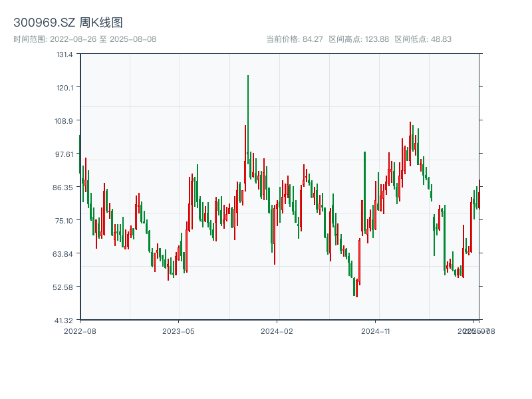Image resolution: width=532 pixels, height=399 pixels.
Task: Click the tallest green candlestick at the peak
Action: pyautogui.click(x=248, y=120)
